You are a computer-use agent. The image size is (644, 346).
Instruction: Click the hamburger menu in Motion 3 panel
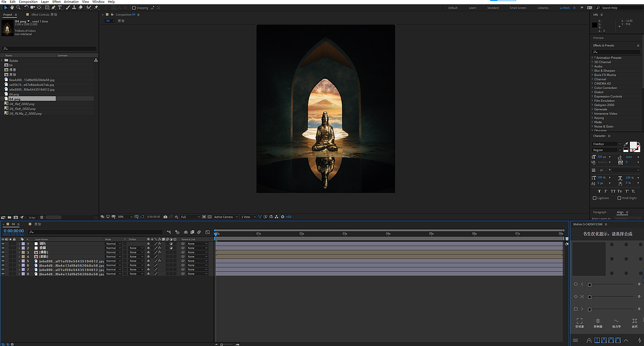point(576,340)
